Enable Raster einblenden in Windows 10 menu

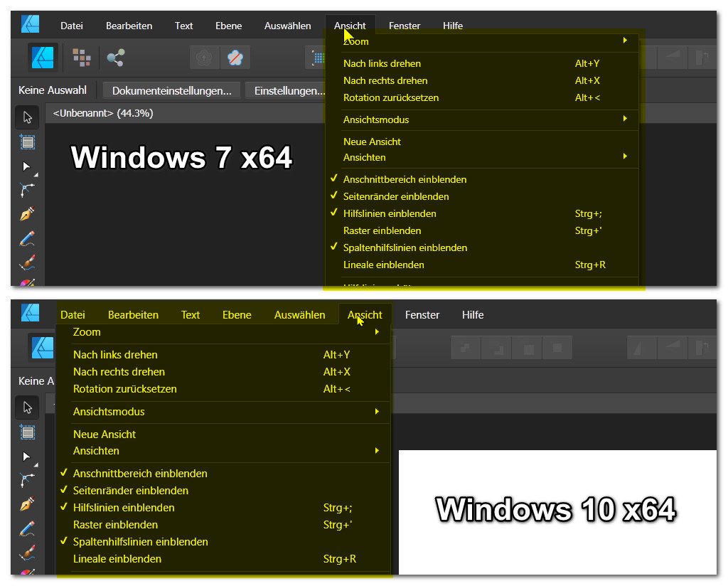tap(223, 525)
